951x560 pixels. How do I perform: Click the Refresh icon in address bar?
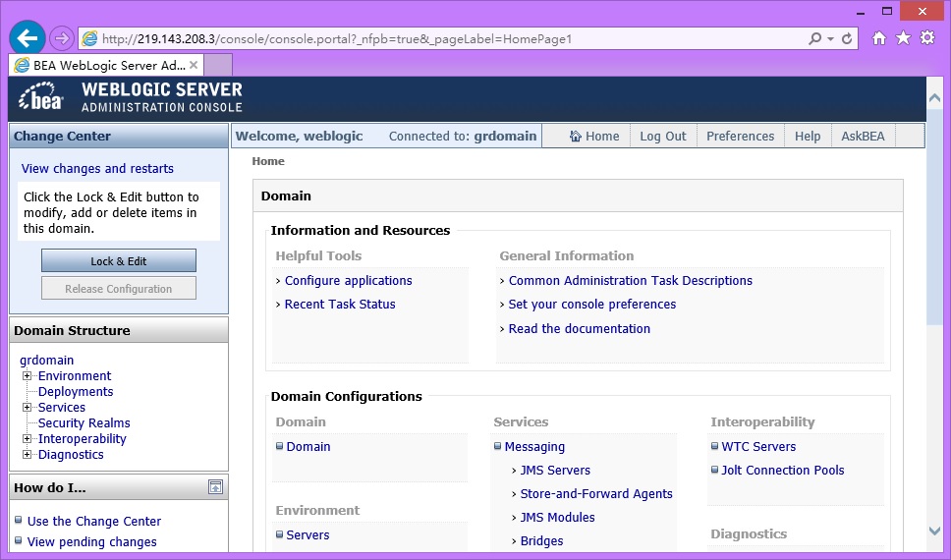847,39
